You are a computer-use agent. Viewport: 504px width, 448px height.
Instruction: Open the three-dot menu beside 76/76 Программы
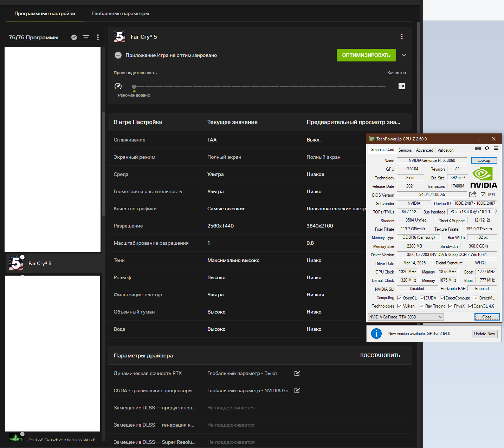point(98,37)
